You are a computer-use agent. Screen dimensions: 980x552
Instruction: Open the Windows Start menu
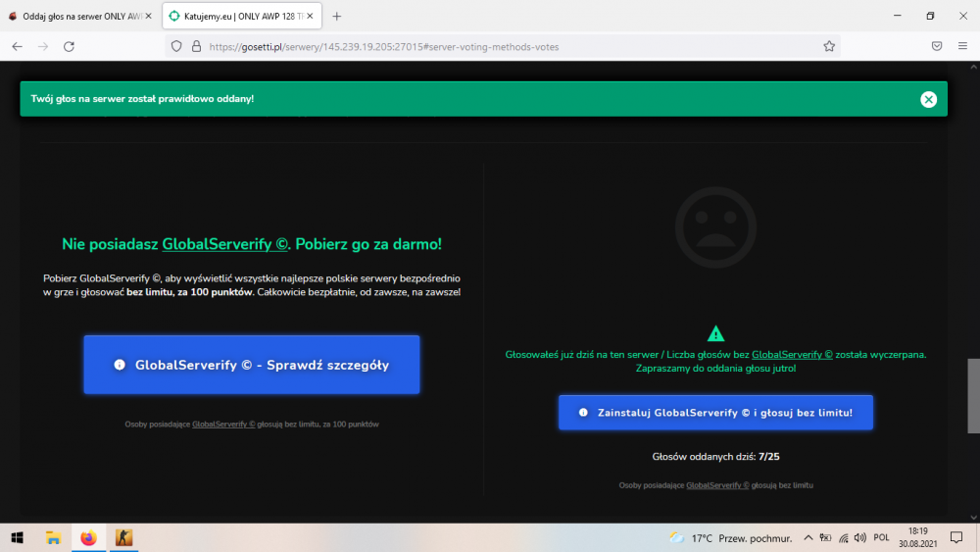18,537
